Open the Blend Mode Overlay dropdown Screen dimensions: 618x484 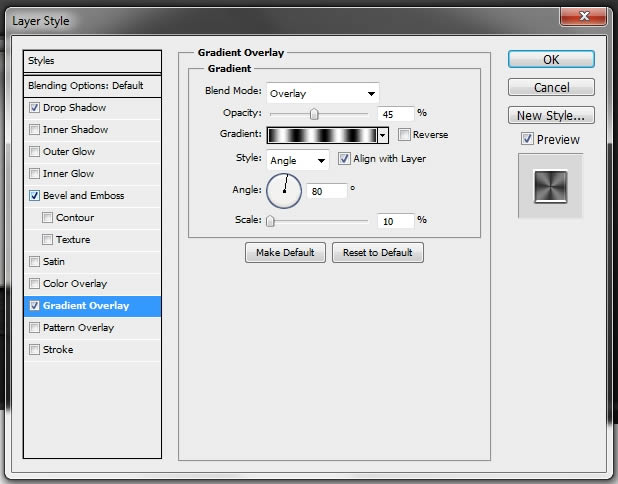click(x=323, y=93)
